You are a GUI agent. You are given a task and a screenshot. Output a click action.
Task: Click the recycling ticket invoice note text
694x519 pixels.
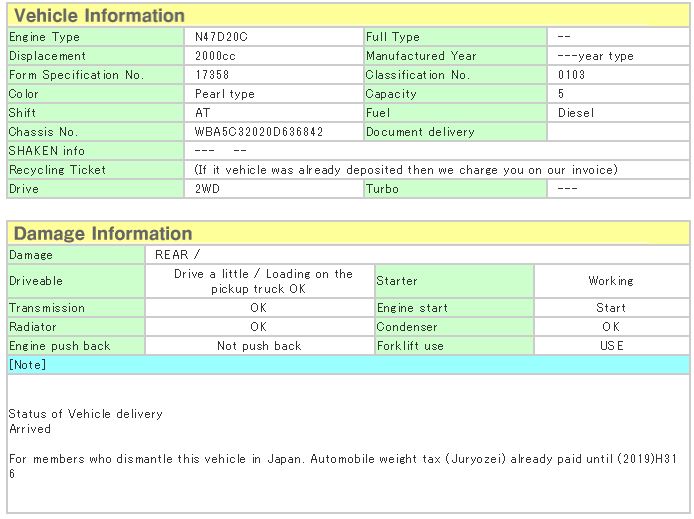[406, 170]
